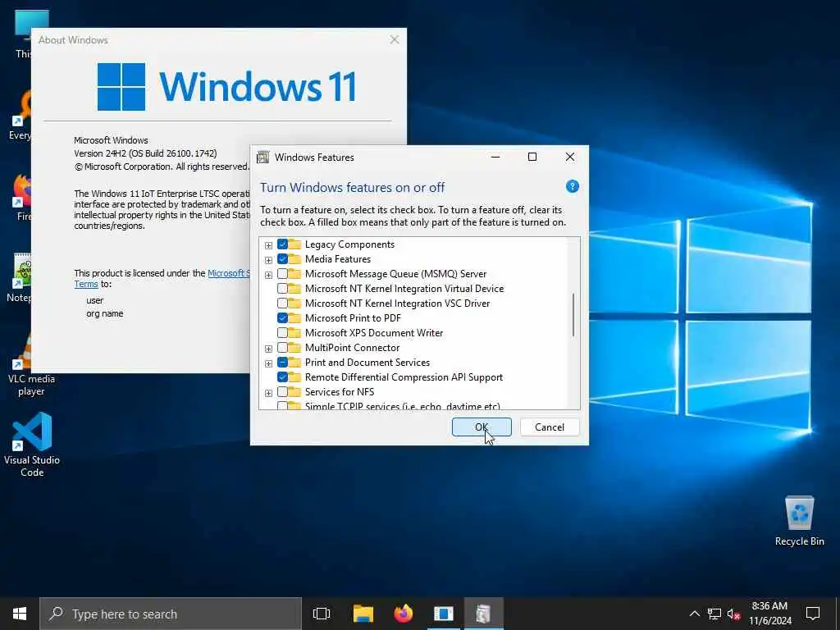The height and width of the screenshot is (630, 840).
Task: Select Microsoft NT Kernel Integration VSC Driver label
Action: (398, 304)
